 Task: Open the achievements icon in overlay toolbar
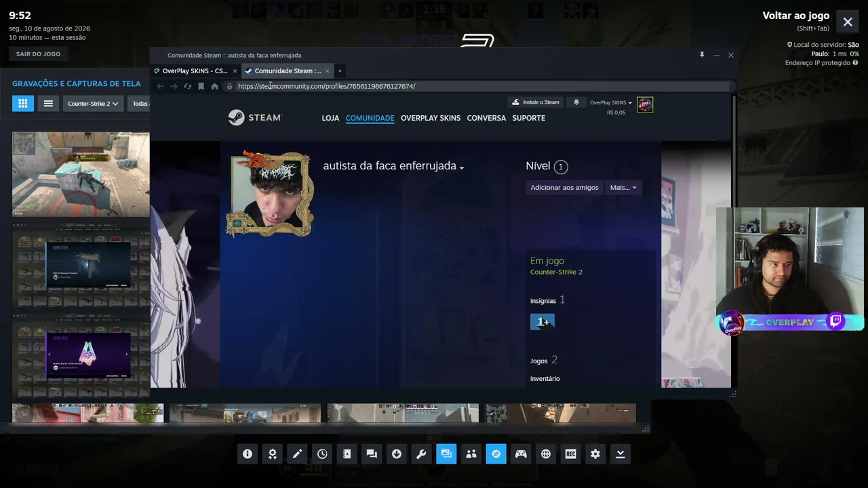click(273, 454)
